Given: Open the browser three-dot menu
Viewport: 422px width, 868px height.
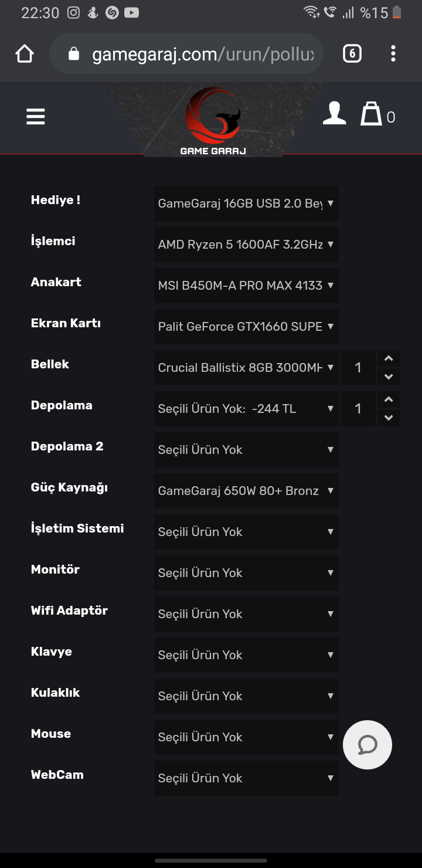Looking at the screenshot, I should tap(393, 54).
